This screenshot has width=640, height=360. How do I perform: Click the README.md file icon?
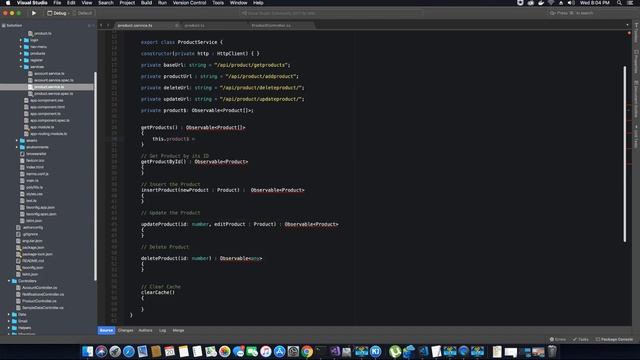[18, 261]
